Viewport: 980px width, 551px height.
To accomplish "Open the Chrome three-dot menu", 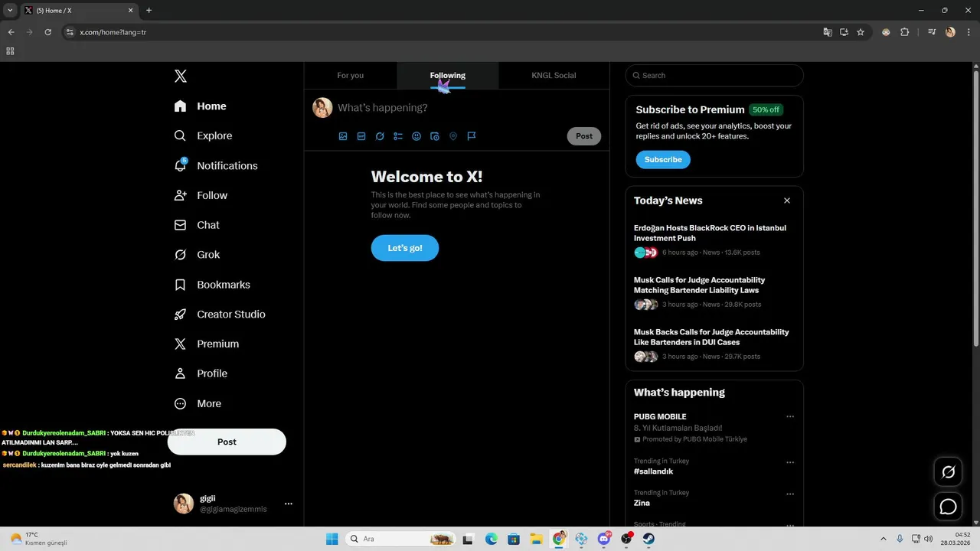I will click(969, 32).
